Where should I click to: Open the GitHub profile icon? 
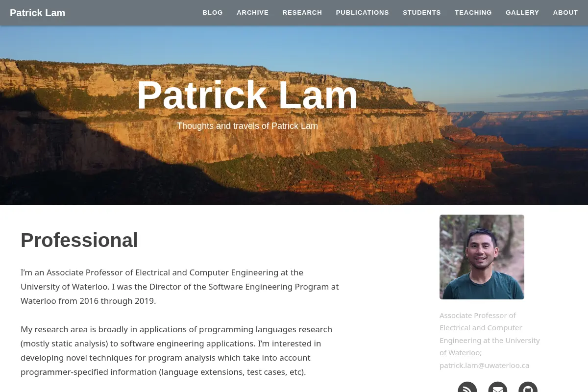[x=528, y=388]
